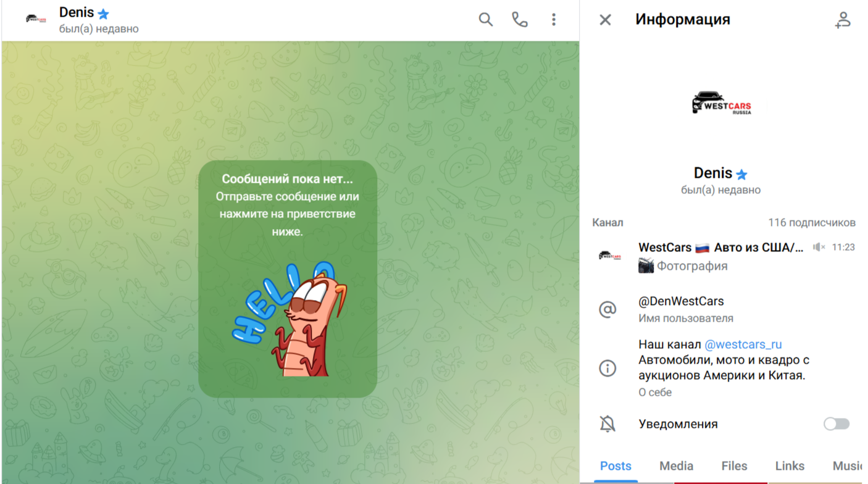Click the premium star next to Denis header name
Image resolution: width=868 pixels, height=484 pixels.
point(104,14)
